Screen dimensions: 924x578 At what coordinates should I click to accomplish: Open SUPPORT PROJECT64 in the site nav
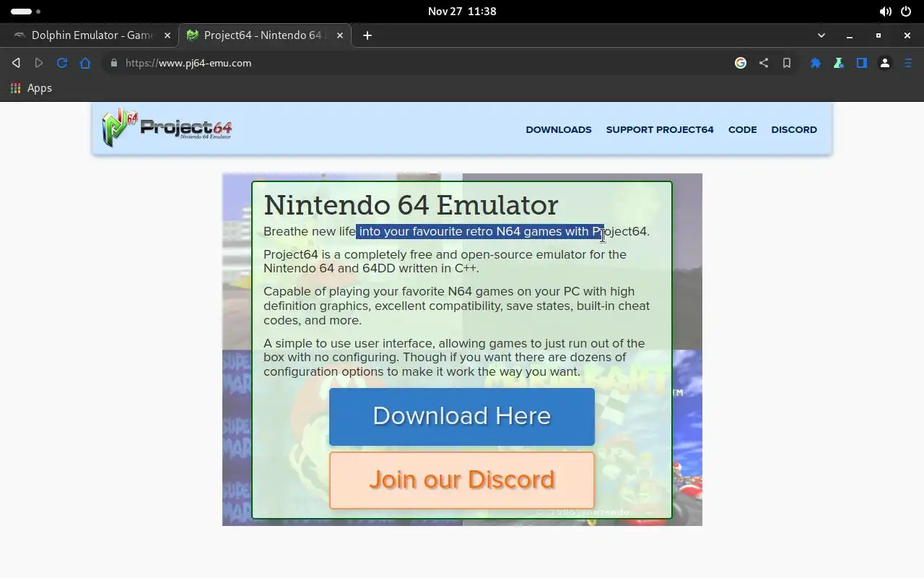660,130
